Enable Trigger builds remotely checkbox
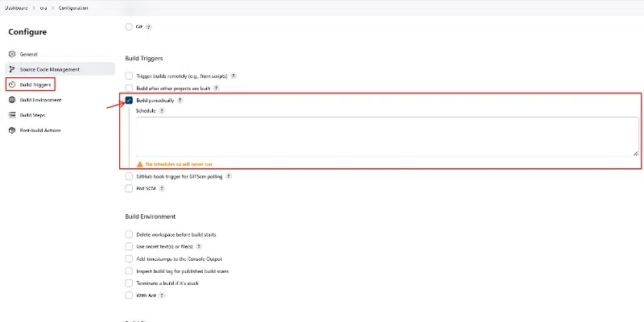Screen dimensions: 644x322 click(129, 76)
